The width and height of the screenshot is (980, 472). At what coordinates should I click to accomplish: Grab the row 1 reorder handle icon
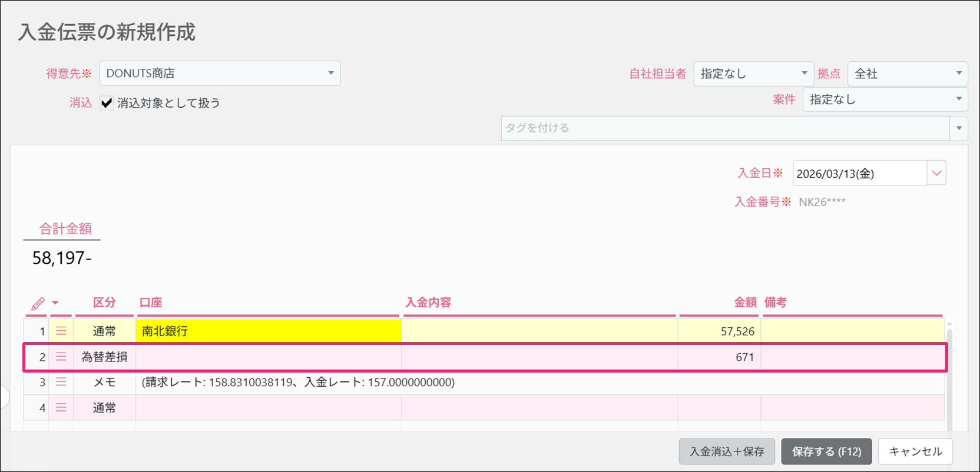click(x=61, y=331)
